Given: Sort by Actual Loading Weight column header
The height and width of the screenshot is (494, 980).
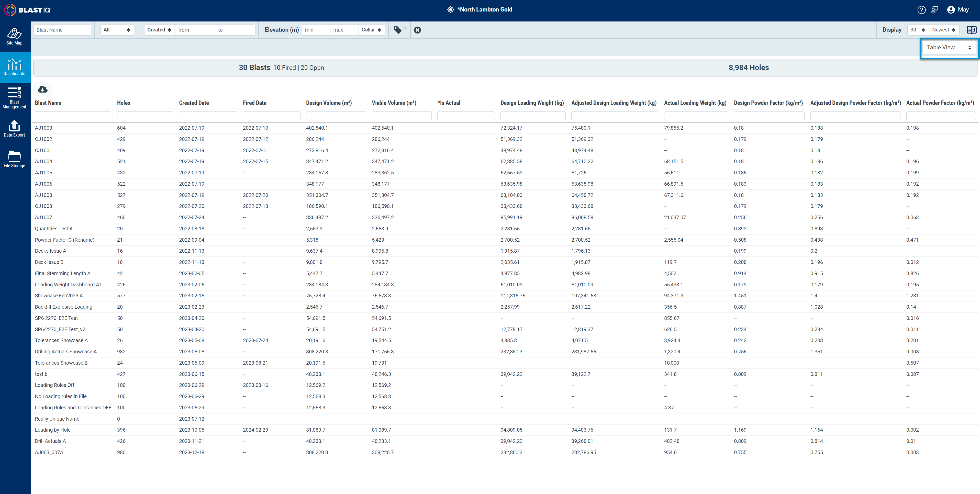Looking at the screenshot, I should 695,103.
